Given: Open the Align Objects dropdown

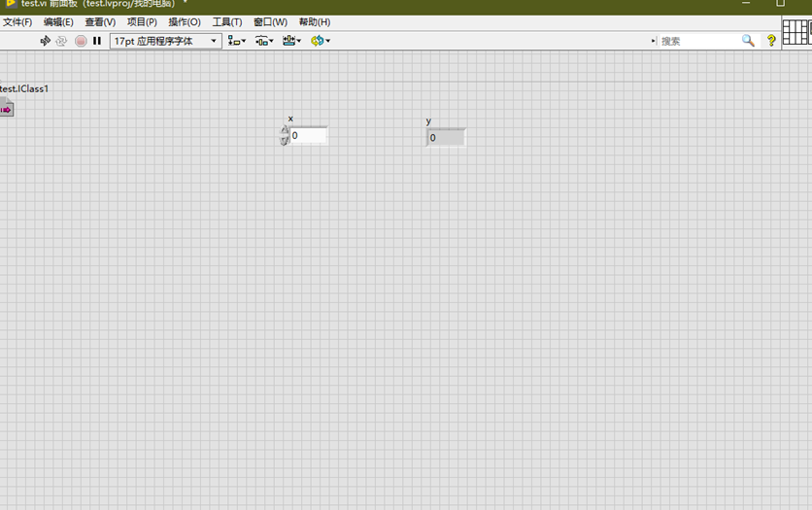Looking at the screenshot, I should (x=237, y=41).
